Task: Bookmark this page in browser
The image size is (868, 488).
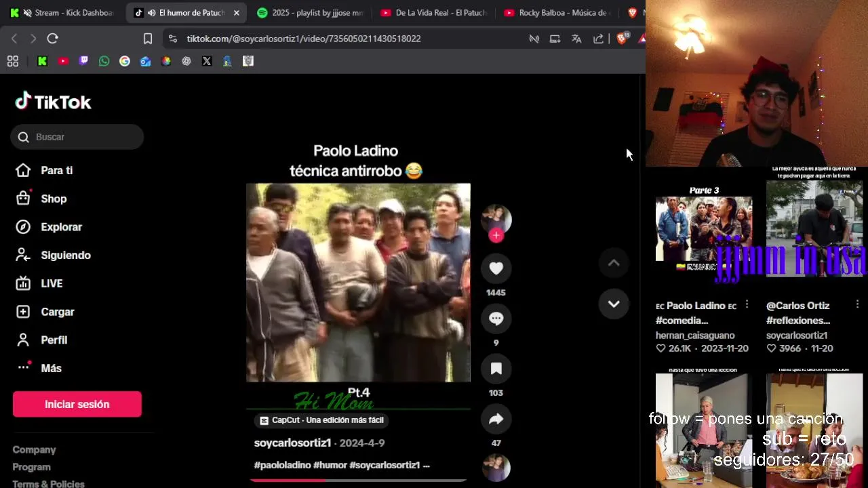Action: pyautogui.click(x=148, y=39)
